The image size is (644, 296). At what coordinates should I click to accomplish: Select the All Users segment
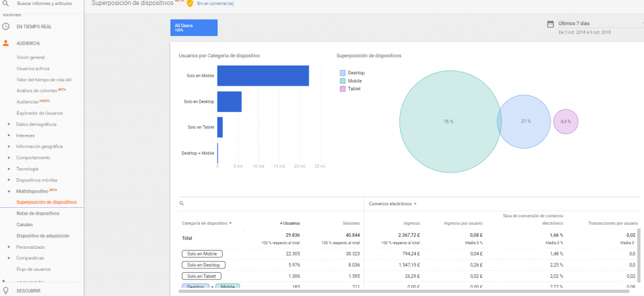[x=194, y=28]
